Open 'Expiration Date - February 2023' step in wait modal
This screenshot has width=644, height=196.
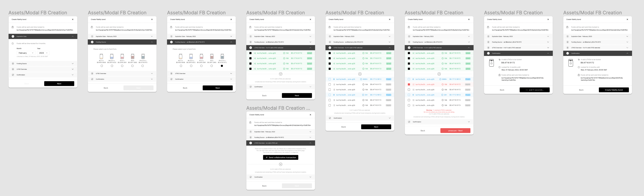click(518, 37)
